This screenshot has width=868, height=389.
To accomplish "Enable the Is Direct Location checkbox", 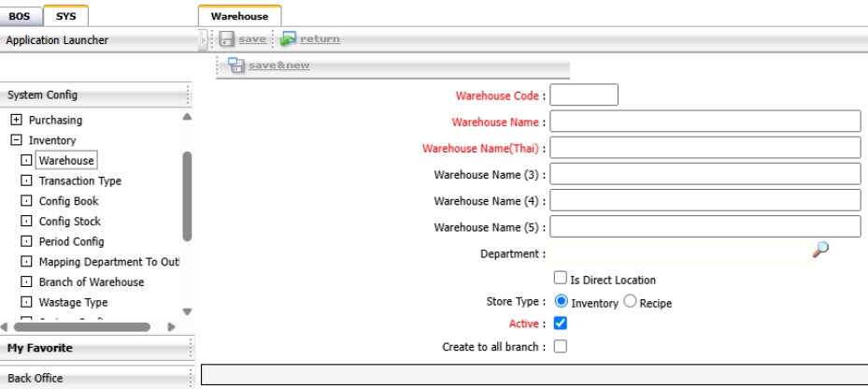I will [x=560, y=279].
